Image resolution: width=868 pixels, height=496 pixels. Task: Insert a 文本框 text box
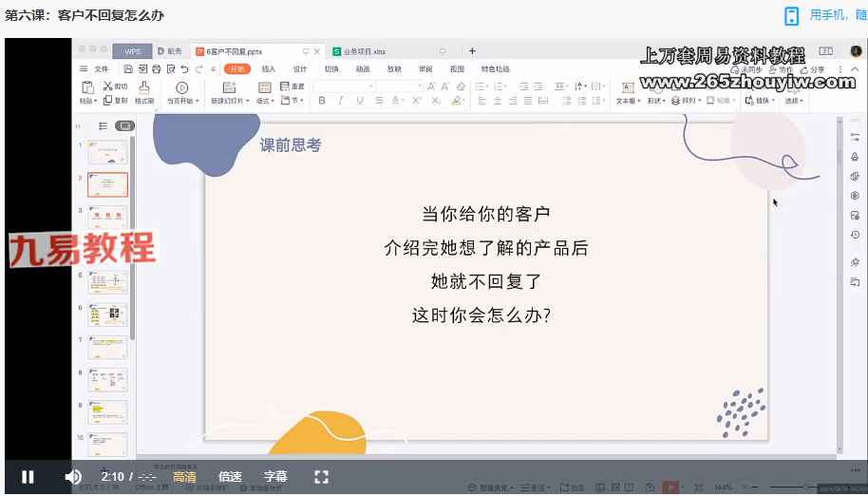[x=627, y=87]
